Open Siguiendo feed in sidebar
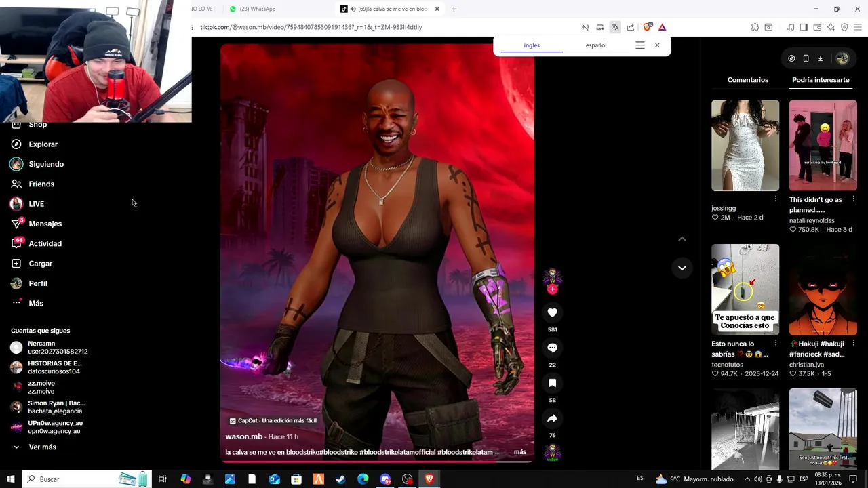Viewport: 868px width, 488px height. (46, 164)
